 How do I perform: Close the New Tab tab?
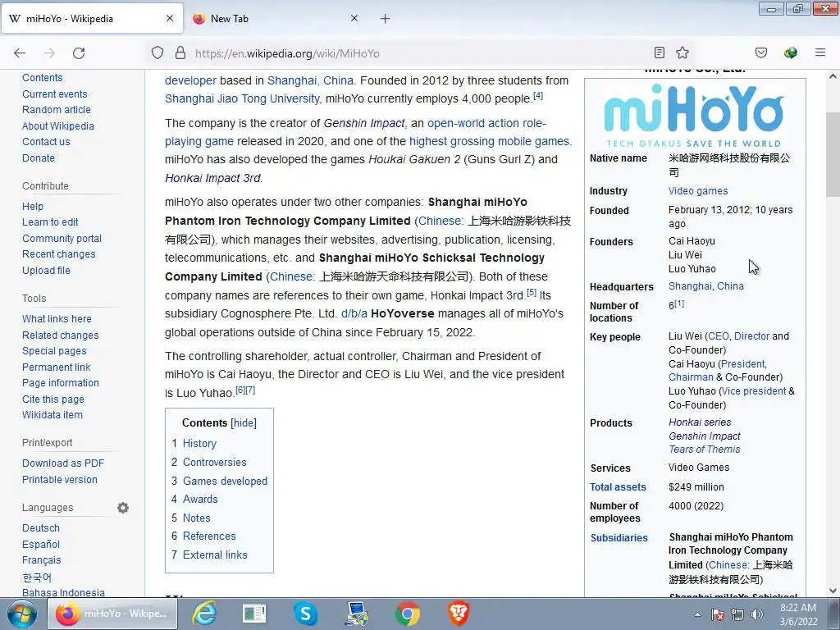354,18
